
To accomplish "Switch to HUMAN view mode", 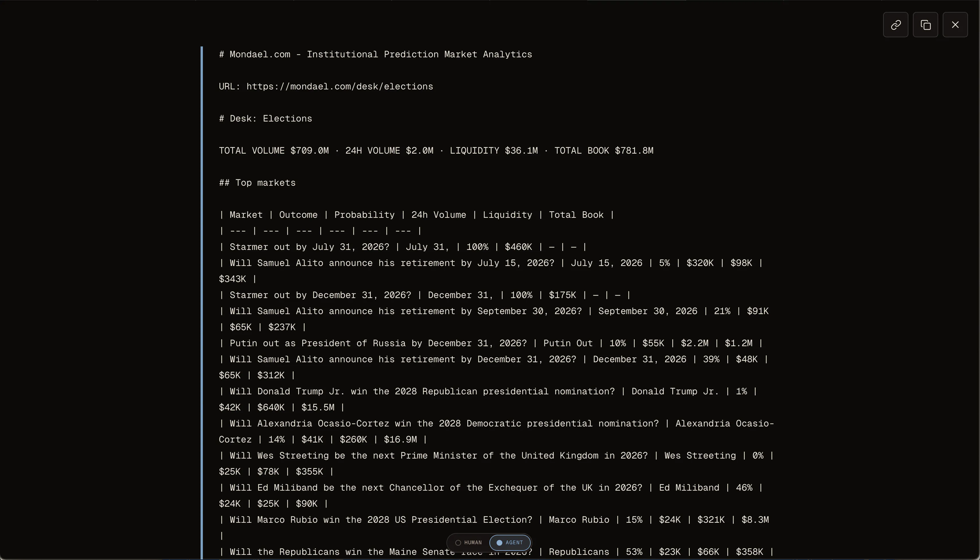I will click(x=468, y=543).
